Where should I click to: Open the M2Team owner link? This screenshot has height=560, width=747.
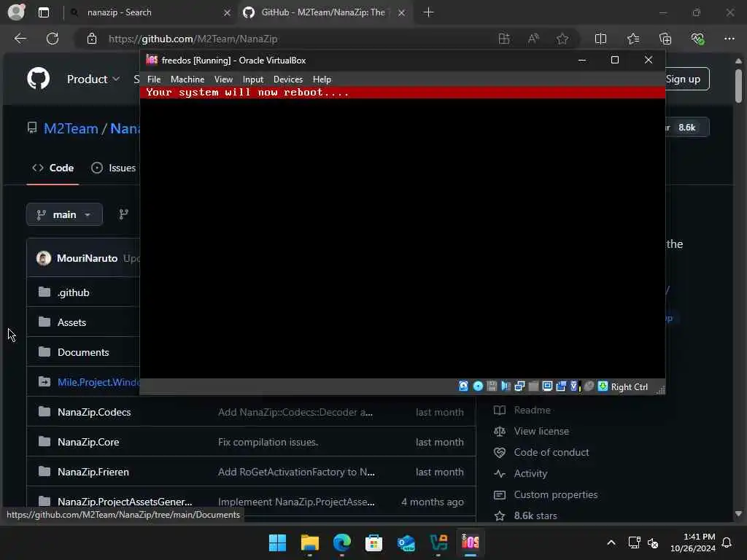[71, 128]
